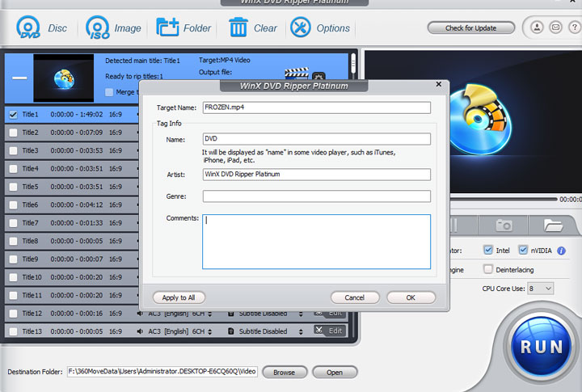This screenshot has height=392, width=582.
Task: Enable the Deinterlacing checkbox
Action: click(x=488, y=269)
